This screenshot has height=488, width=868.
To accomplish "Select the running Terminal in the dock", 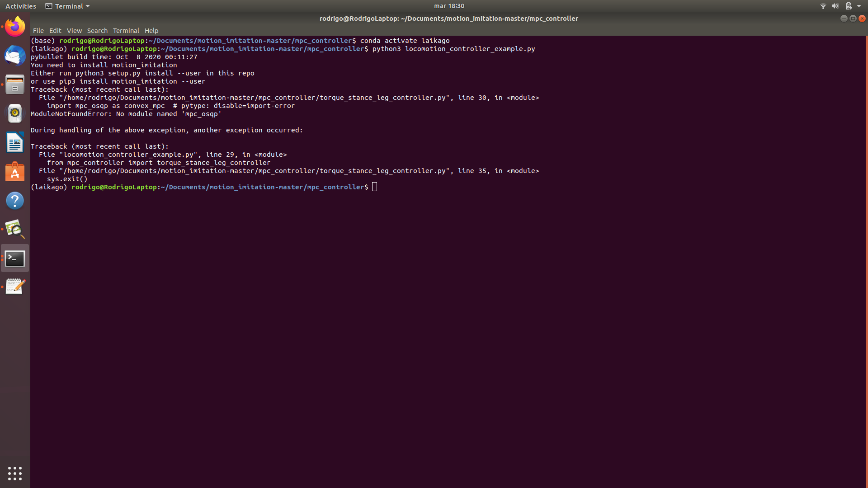I will [x=15, y=258].
